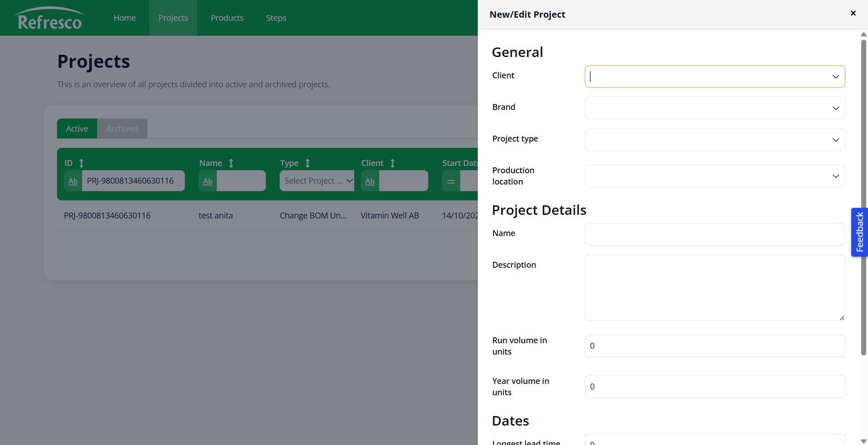868x445 pixels.
Task: Sort by ID column arrows
Action: tap(81, 163)
